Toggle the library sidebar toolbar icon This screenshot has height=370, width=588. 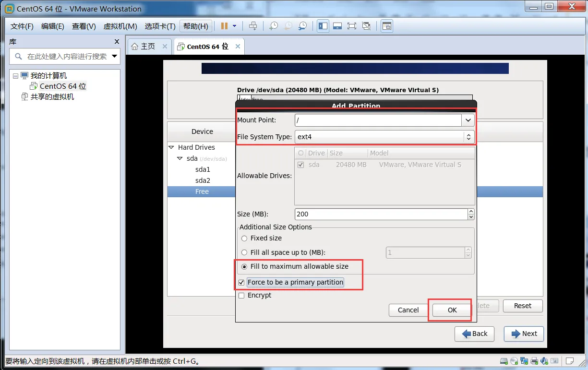point(323,26)
